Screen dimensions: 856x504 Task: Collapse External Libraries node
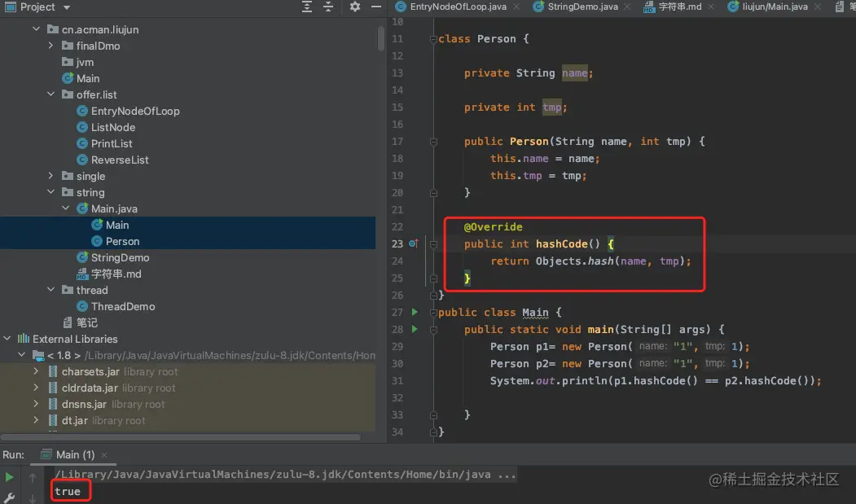(7, 339)
